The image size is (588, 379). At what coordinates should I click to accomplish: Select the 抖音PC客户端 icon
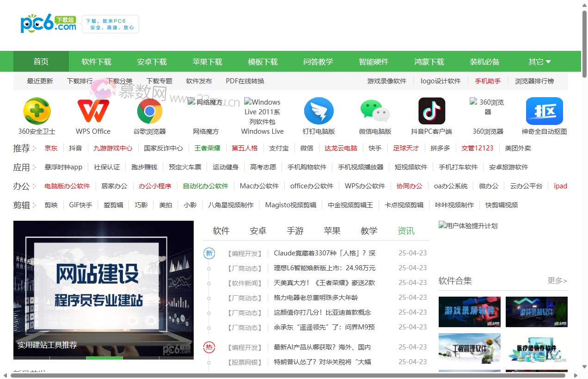point(431,111)
